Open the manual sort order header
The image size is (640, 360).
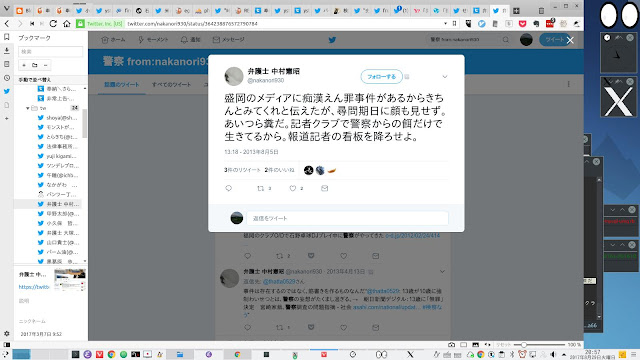point(35,80)
